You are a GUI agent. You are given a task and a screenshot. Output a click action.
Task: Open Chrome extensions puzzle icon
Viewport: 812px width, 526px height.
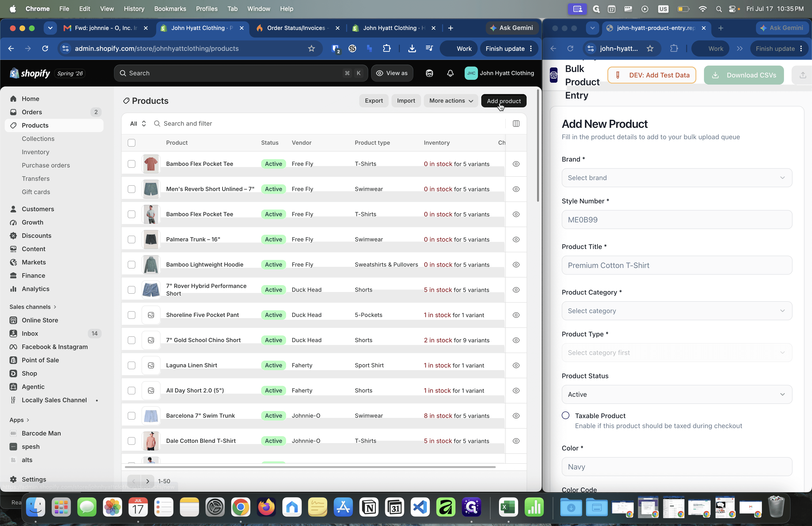[x=387, y=48]
